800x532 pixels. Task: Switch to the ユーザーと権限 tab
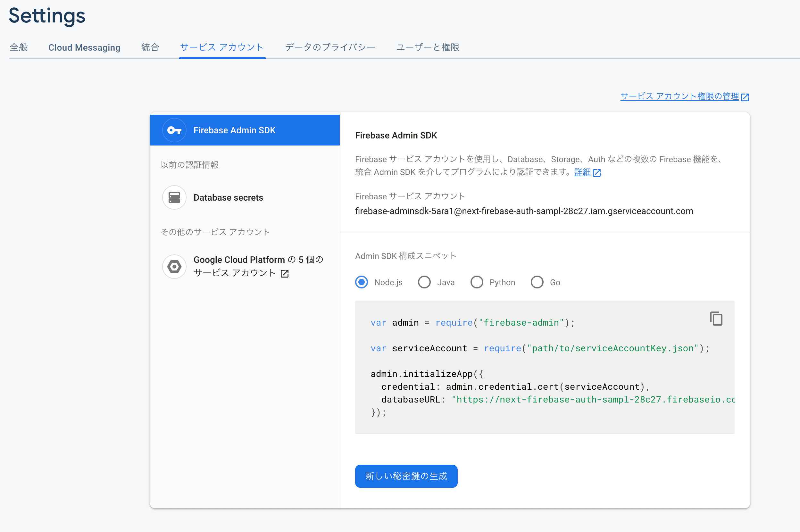tap(428, 47)
